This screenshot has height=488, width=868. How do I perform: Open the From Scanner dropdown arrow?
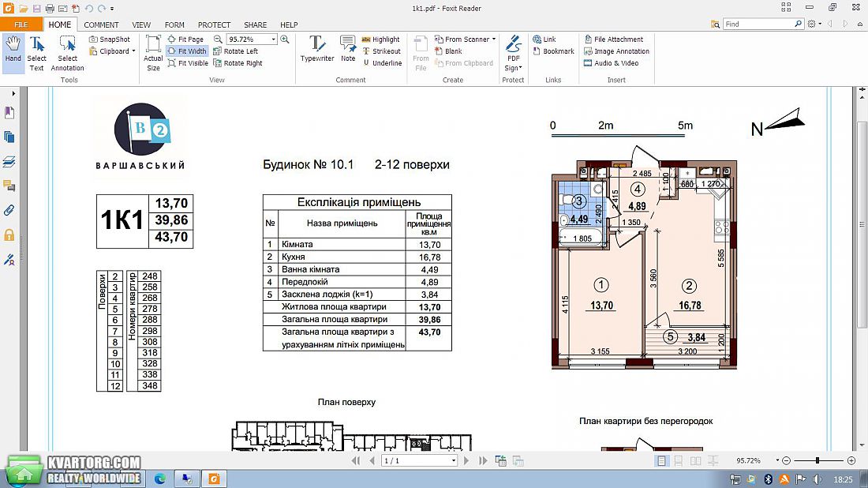point(494,39)
